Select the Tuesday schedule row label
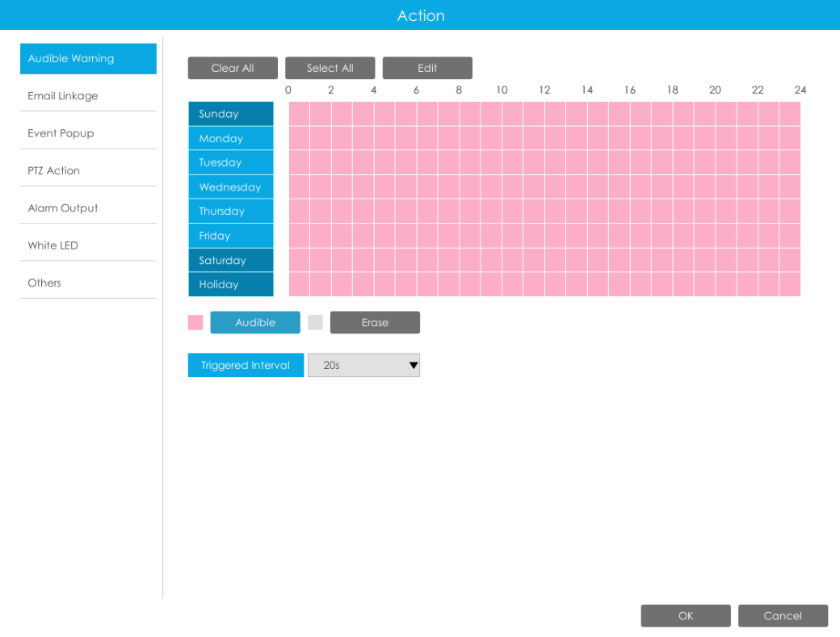 [x=231, y=163]
